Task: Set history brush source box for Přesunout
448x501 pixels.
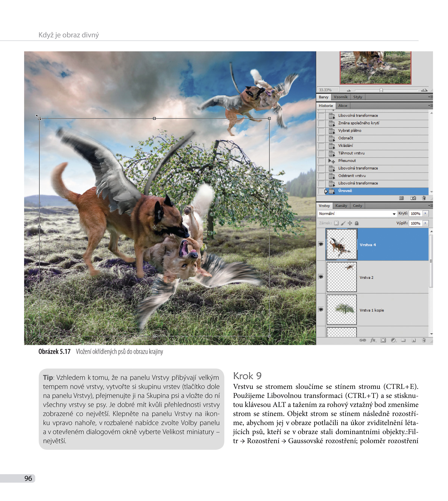Action: click(321, 161)
